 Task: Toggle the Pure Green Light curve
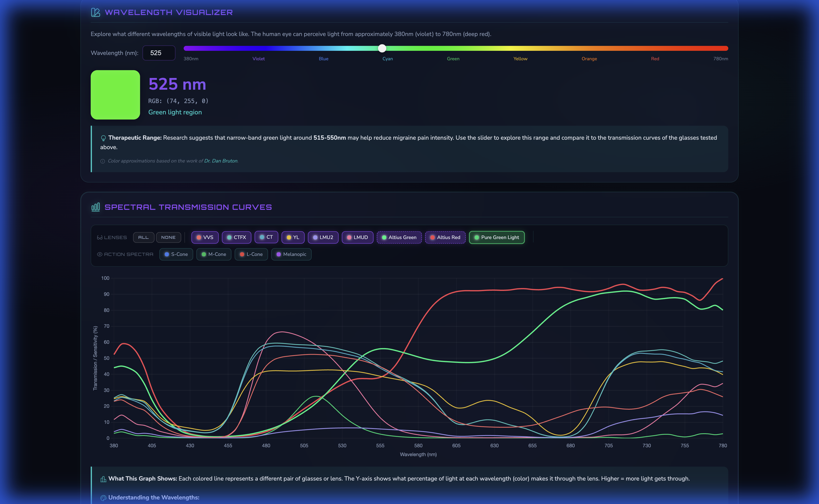click(497, 237)
